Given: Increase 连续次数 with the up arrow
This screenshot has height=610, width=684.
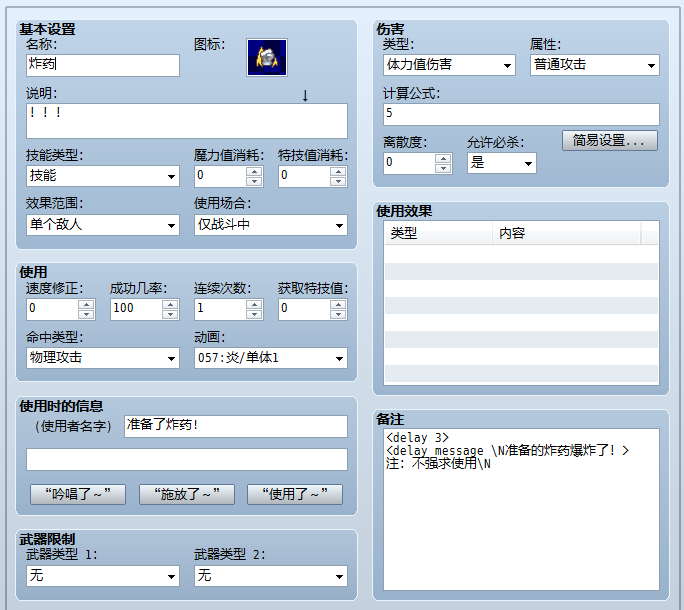Looking at the screenshot, I should (x=254, y=304).
